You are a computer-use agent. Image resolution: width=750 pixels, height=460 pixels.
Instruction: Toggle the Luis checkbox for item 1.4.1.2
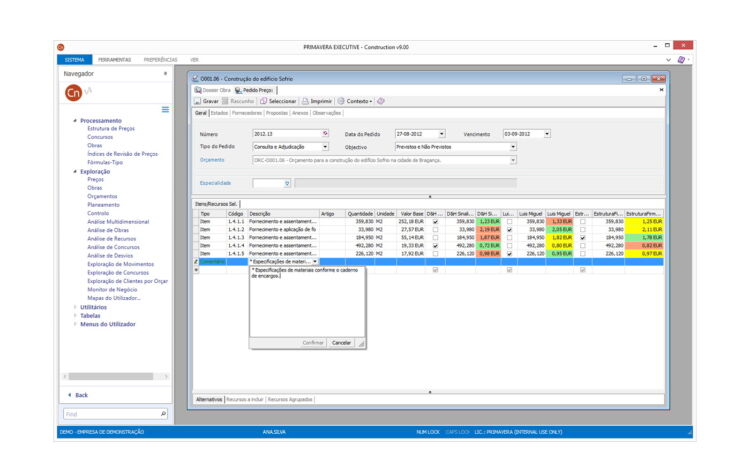pos(509,229)
